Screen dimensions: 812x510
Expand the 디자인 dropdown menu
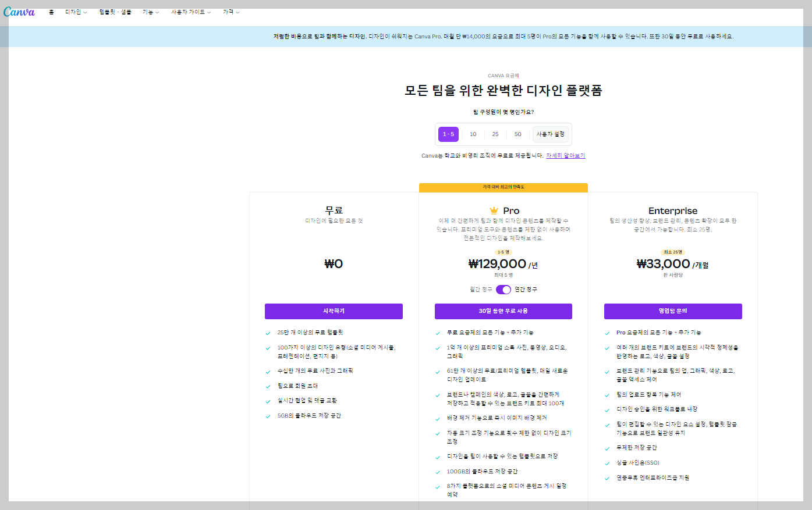pos(76,12)
